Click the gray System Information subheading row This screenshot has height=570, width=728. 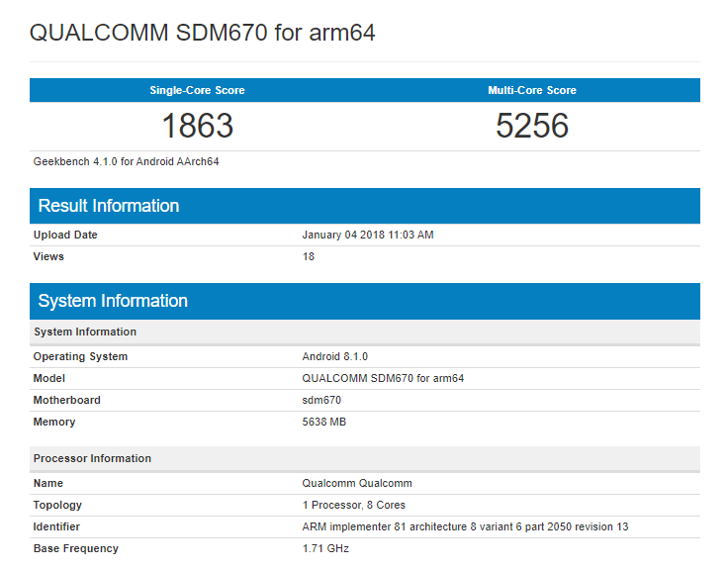point(85,332)
